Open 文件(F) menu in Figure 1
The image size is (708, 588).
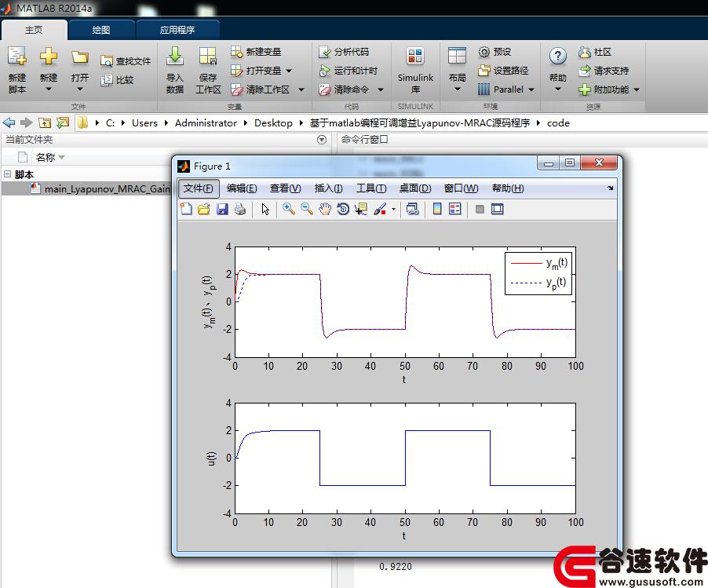click(199, 188)
